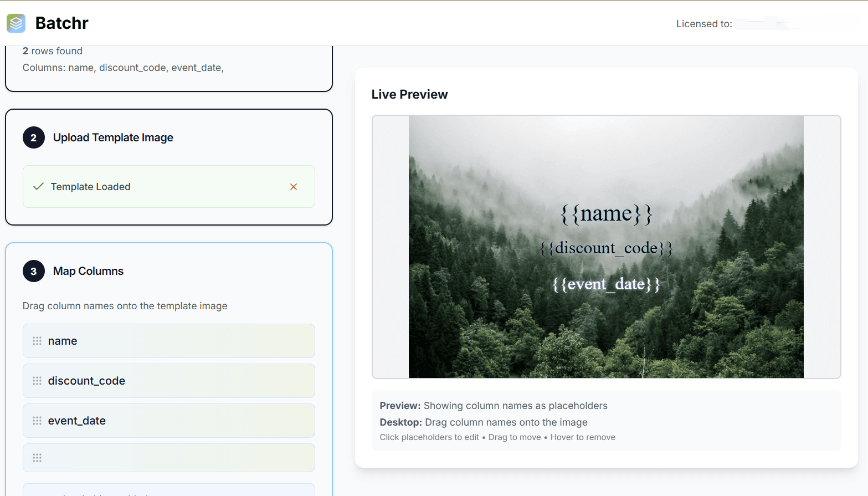868x496 pixels.
Task: Select the event_date column chip
Action: [168, 421]
